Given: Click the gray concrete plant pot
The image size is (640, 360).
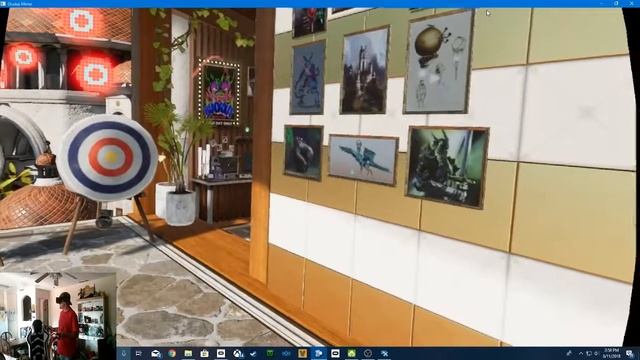Looking at the screenshot, I should (x=180, y=208).
